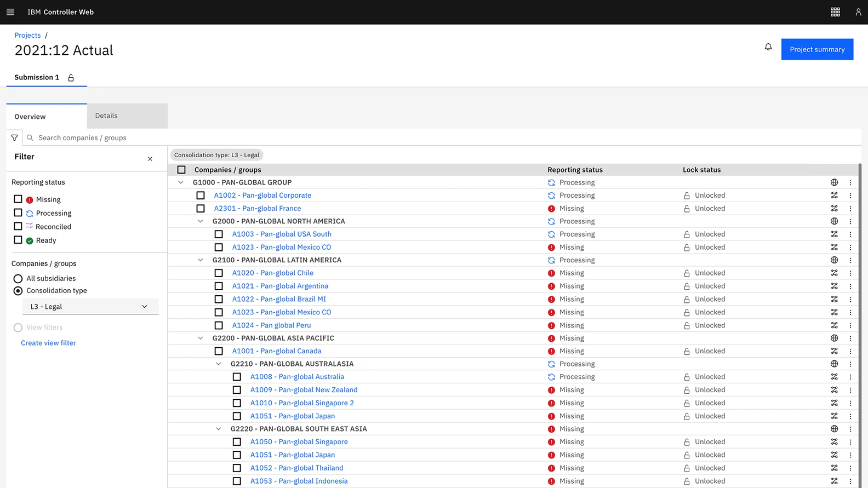Click the Project summary button

click(816, 49)
